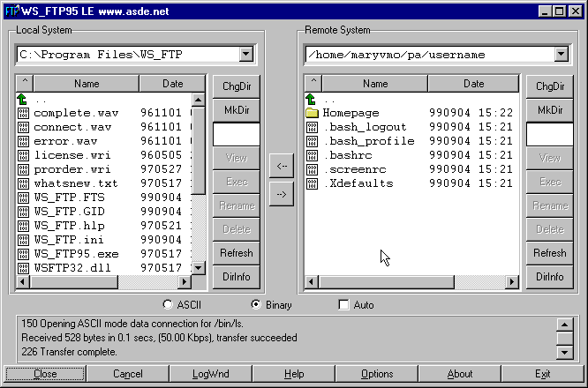Click the remote file mask input box
The image size is (588, 388).
point(550,134)
